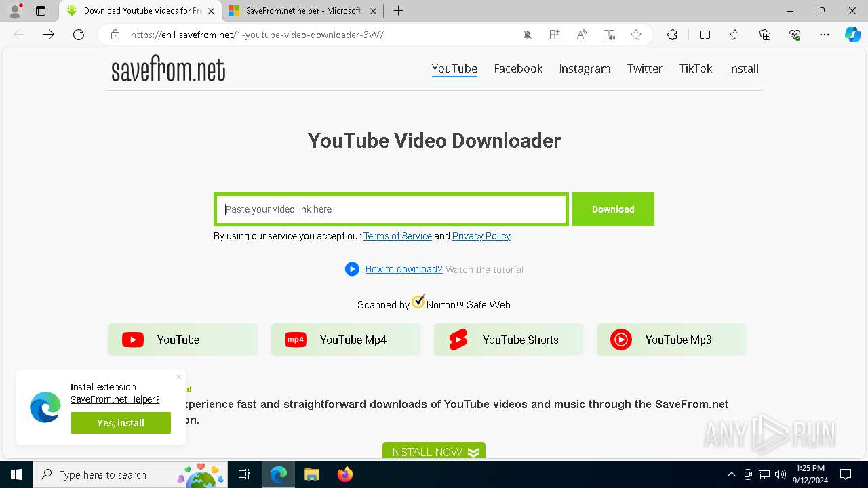The image size is (868, 488).
Task: Open Collections icon
Action: [765, 35]
